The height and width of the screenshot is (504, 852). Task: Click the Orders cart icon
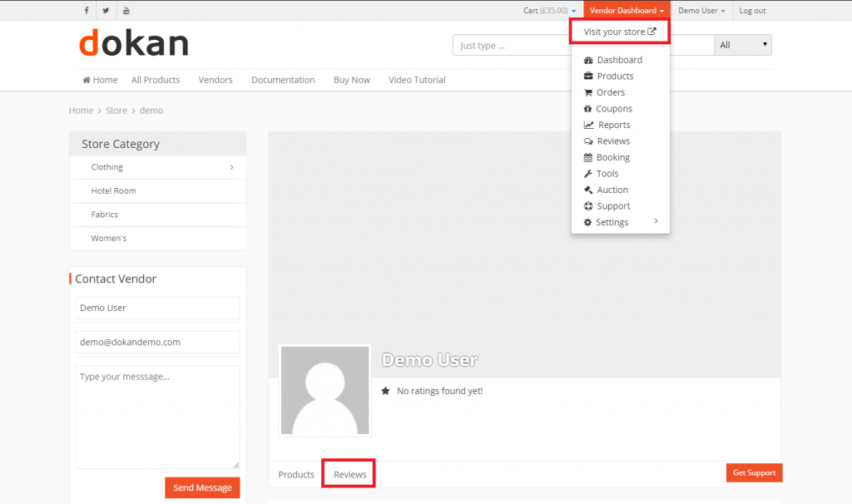tap(588, 92)
